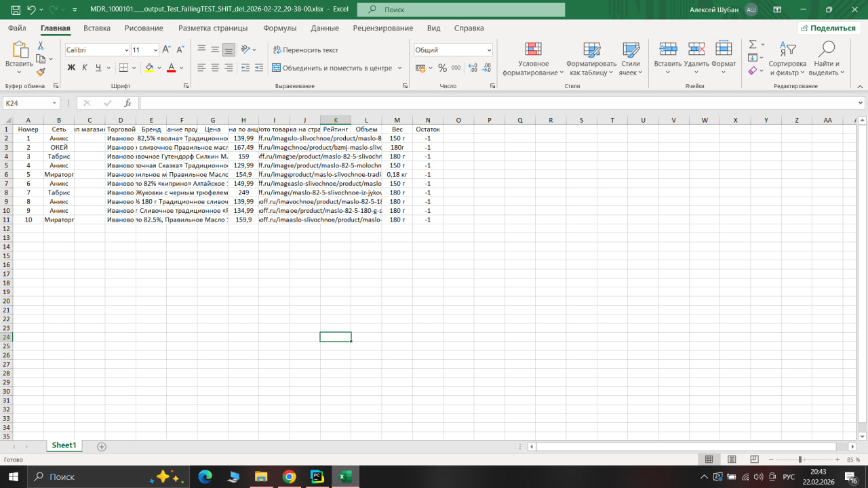
Task: Open the Файл menu tab
Action: [18, 28]
